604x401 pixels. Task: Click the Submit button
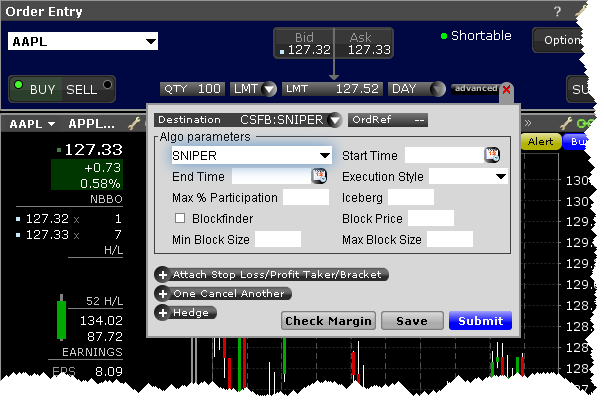[480, 321]
